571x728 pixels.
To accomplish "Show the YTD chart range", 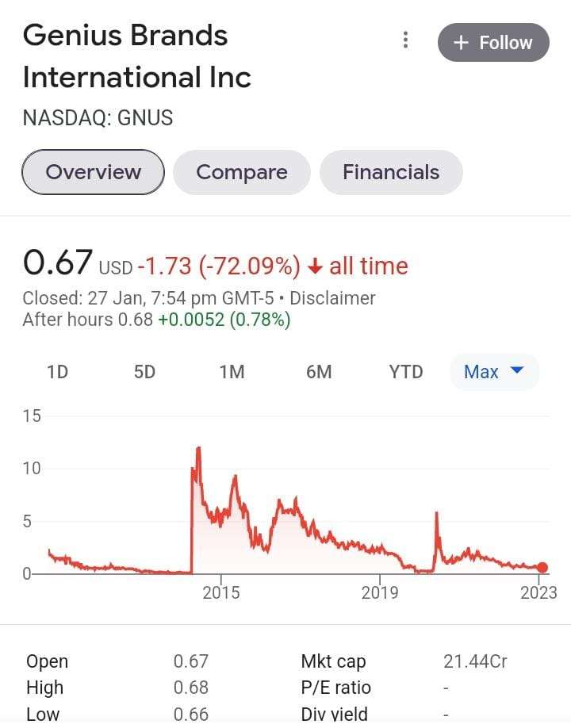I will pyautogui.click(x=406, y=372).
